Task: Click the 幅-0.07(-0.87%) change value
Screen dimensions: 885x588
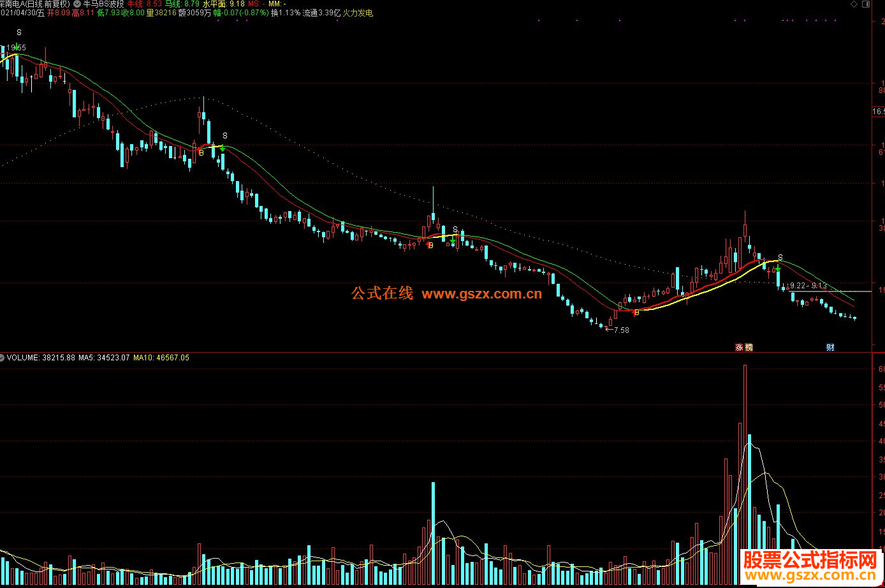Action: (241, 13)
